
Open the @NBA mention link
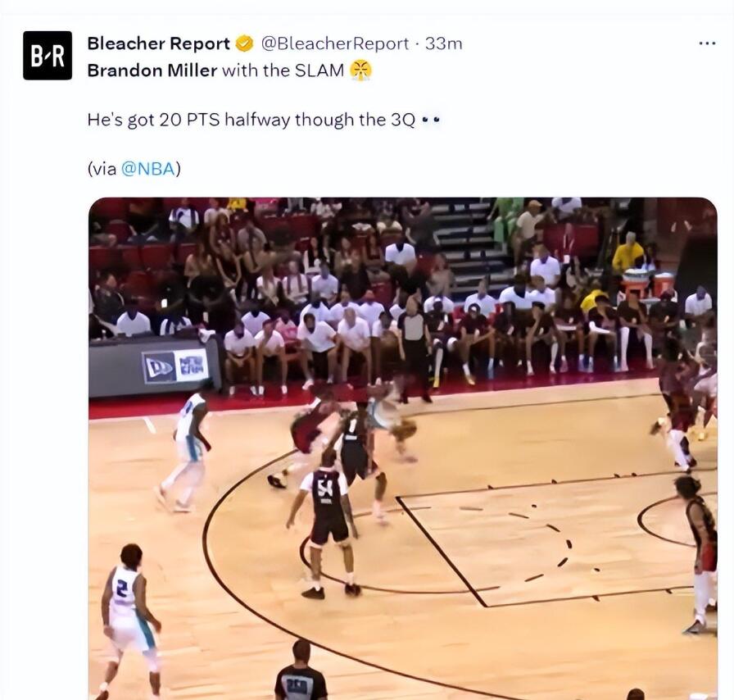click(148, 169)
